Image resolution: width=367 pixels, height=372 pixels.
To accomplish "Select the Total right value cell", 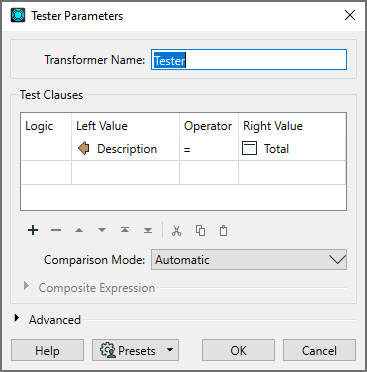I will 292,149.
